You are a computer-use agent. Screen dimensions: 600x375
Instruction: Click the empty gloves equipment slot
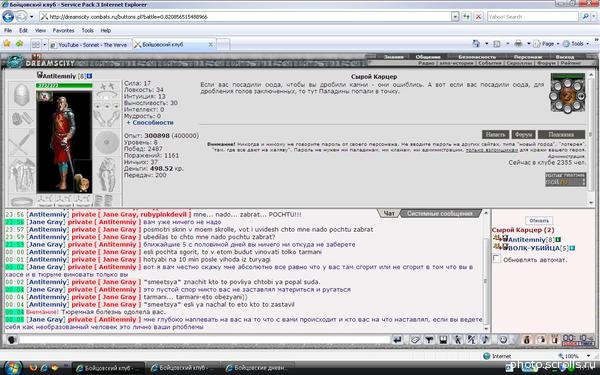click(x=107, y=119)
